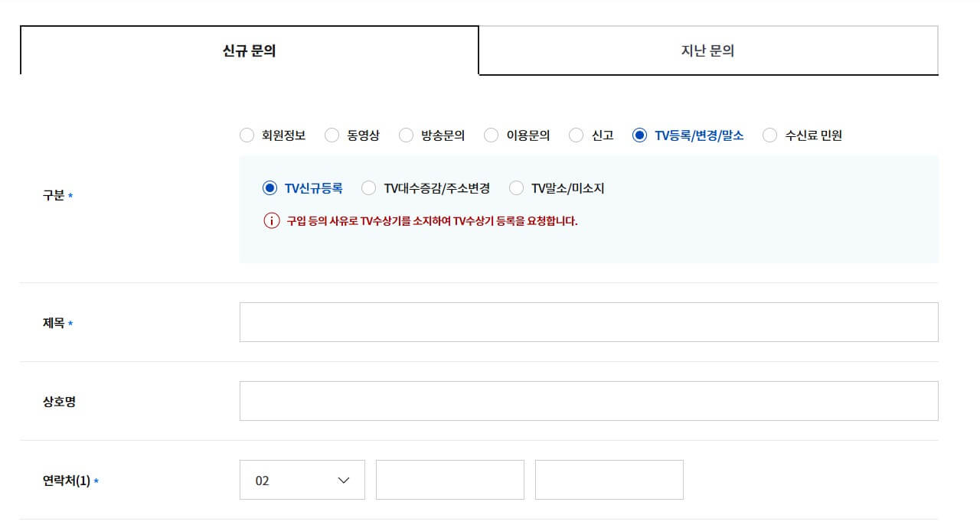Select the TV등록/변경/말소 category
Screen dimensions: 980x528
click(x=637, y=135)
